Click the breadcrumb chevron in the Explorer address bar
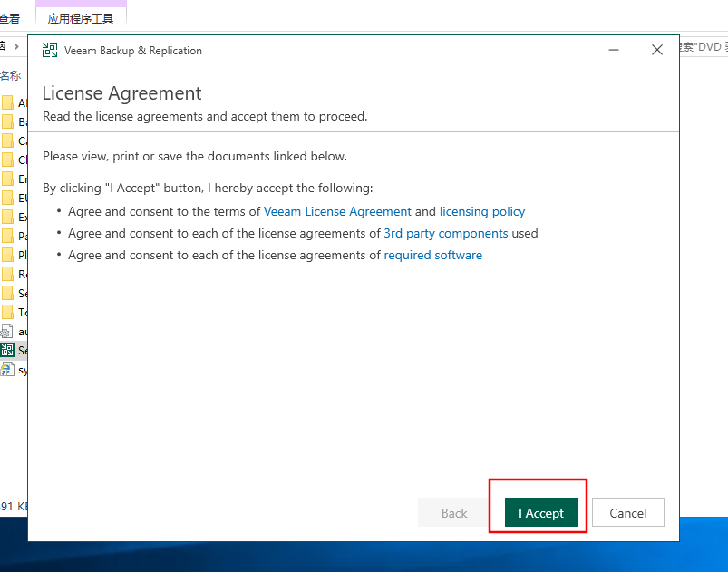Image resolution: width=728 pixels, height=572 pixels. point(16,46)
